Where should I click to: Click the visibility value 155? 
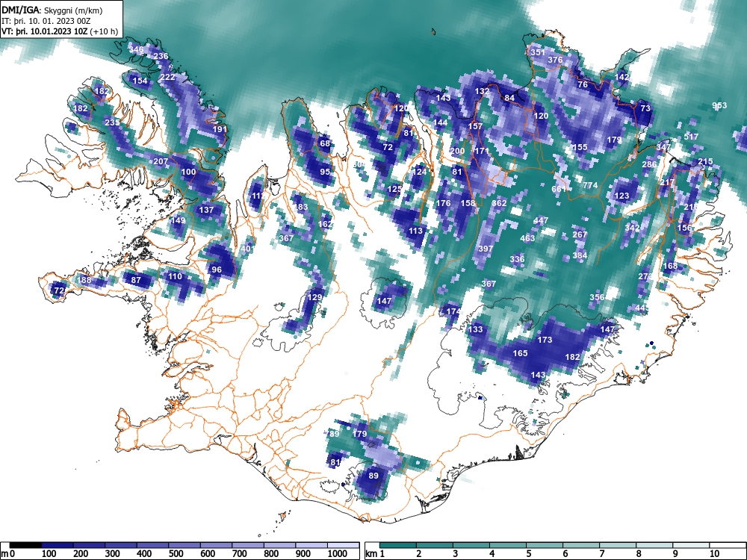[580, 147]
